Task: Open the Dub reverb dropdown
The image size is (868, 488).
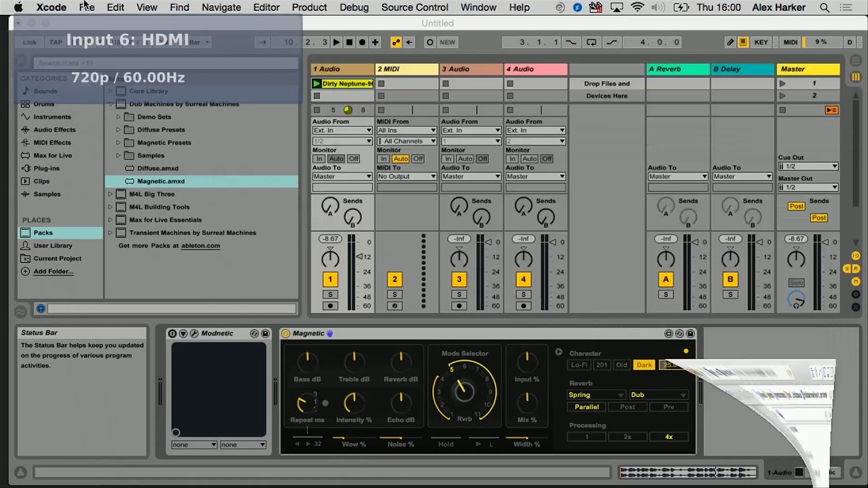Action: pos(658,395)
